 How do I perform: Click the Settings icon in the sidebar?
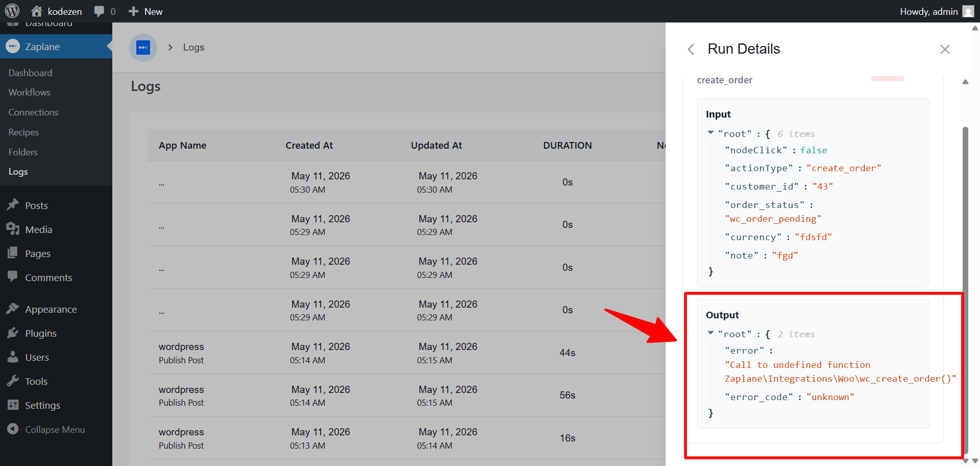(x=13, y=405)
